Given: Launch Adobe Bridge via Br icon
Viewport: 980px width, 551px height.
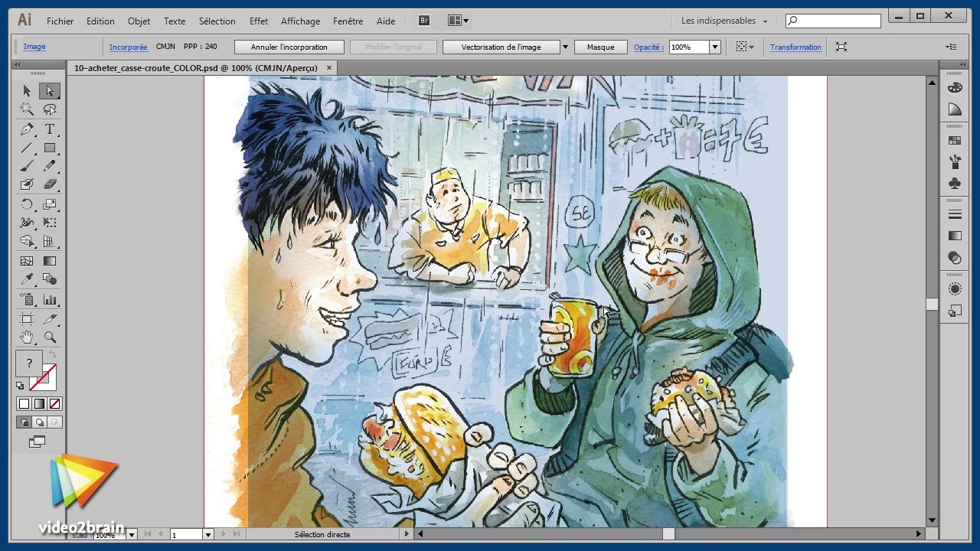Looking at the screenshot, I should point(426,21).
